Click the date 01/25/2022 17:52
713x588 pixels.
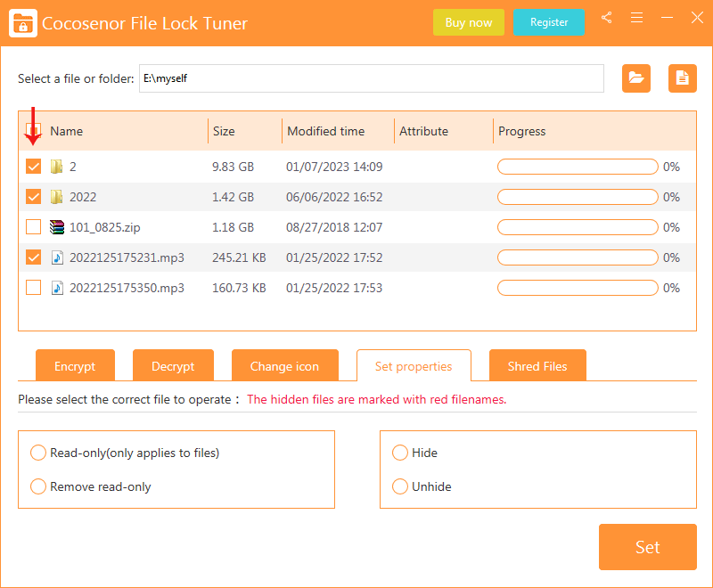click(x=334, y=257)
